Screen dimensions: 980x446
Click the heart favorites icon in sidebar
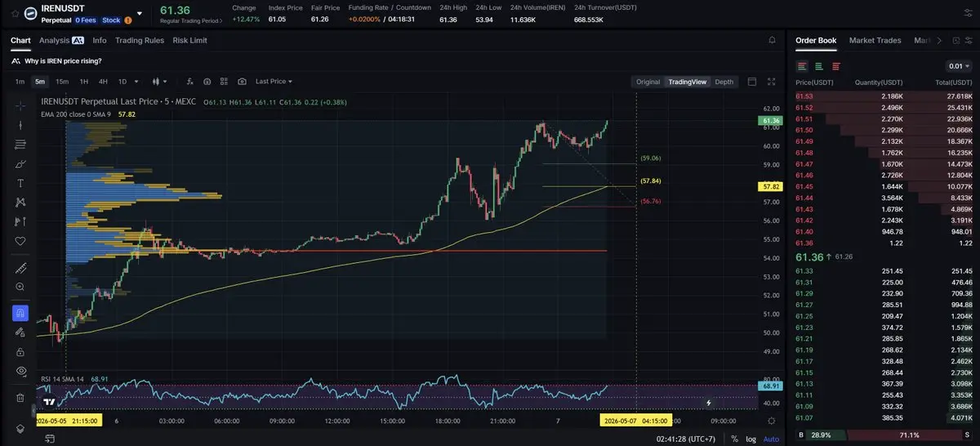click(x=20, y=241)
